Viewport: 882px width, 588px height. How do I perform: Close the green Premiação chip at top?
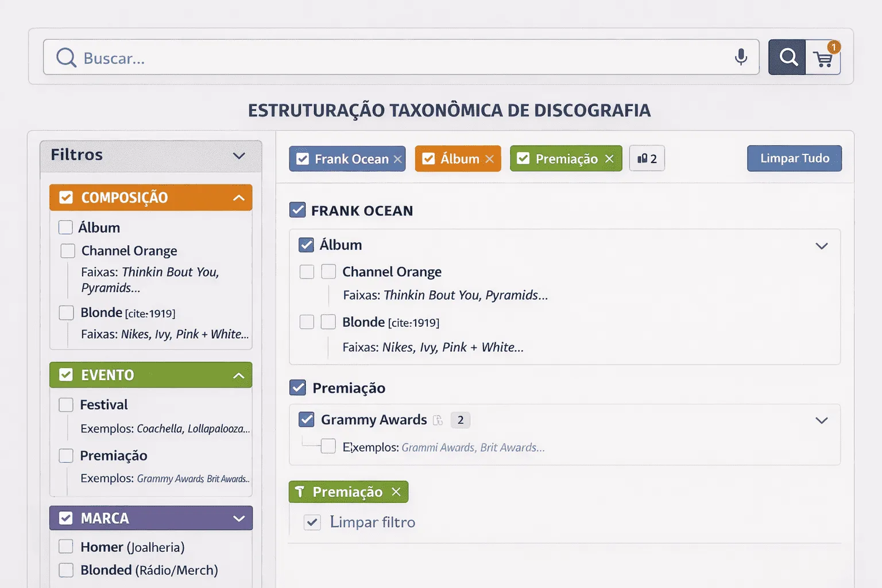coord(609,159)
